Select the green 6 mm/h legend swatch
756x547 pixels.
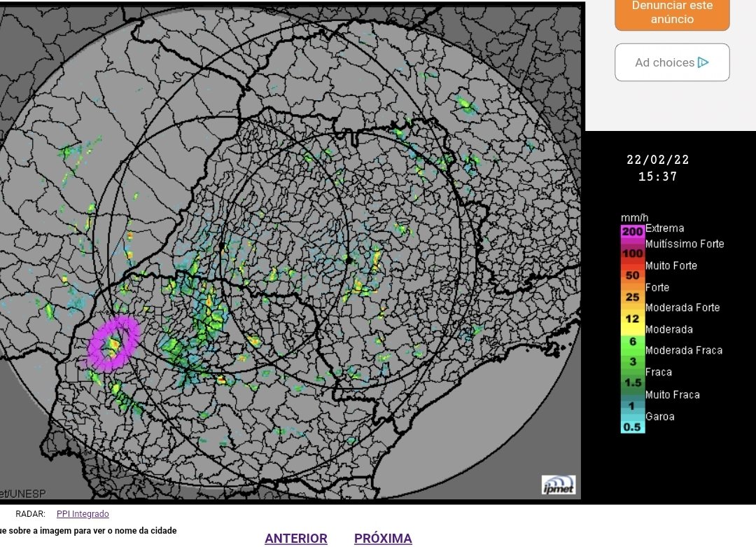pyautogui.click(x=632, y=340)
